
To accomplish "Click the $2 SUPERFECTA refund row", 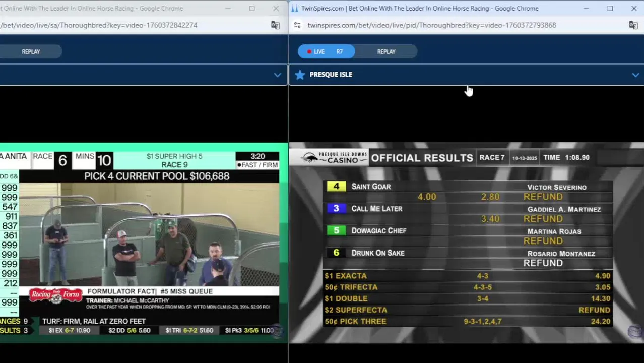I will pyautogui.click(x=468, y=310).
